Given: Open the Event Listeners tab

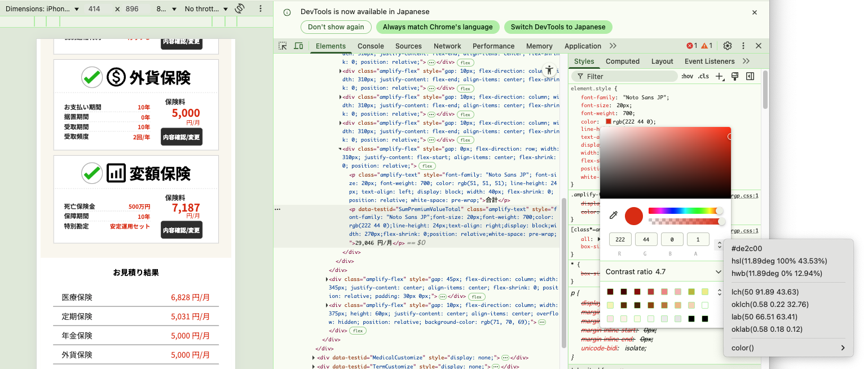Looking at the screenshot, I should tap(710, 61).
